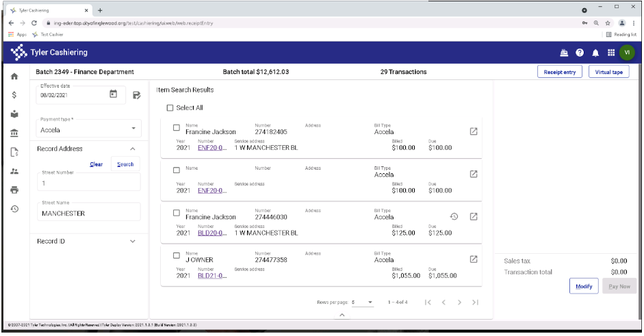Bookmark page with browser star icon
644x336 pixels.
pyautogui.click(x=608, y=23)
